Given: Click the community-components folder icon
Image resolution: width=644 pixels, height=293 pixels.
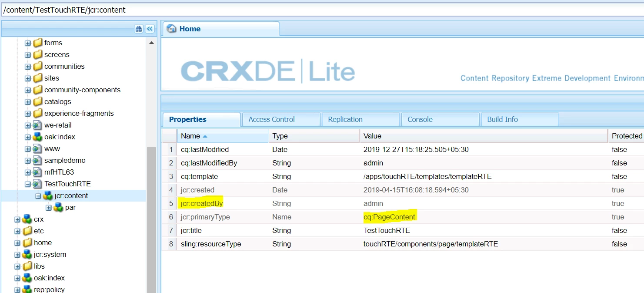Looking at the screenshot, I should coord(38,90).
